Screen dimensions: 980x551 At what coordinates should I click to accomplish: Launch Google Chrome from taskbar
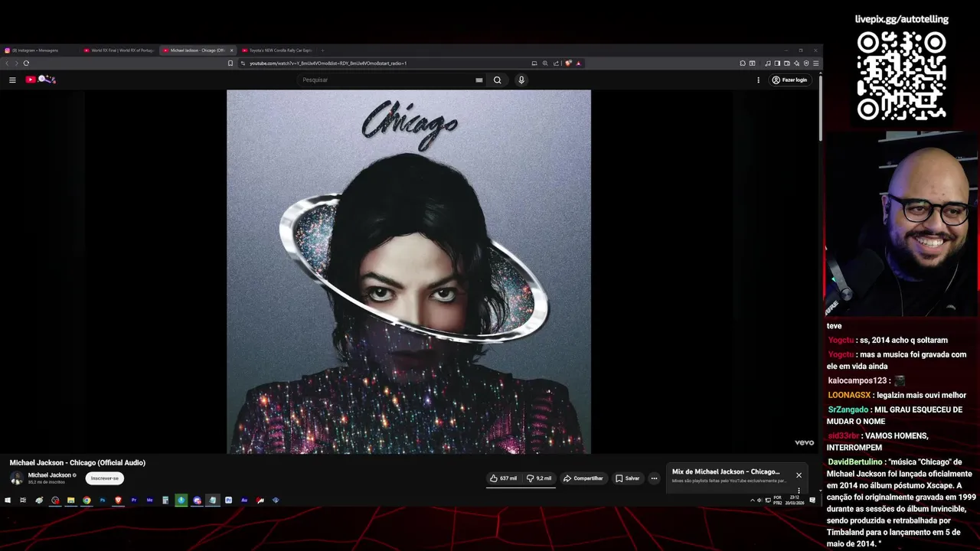[87, 500]
